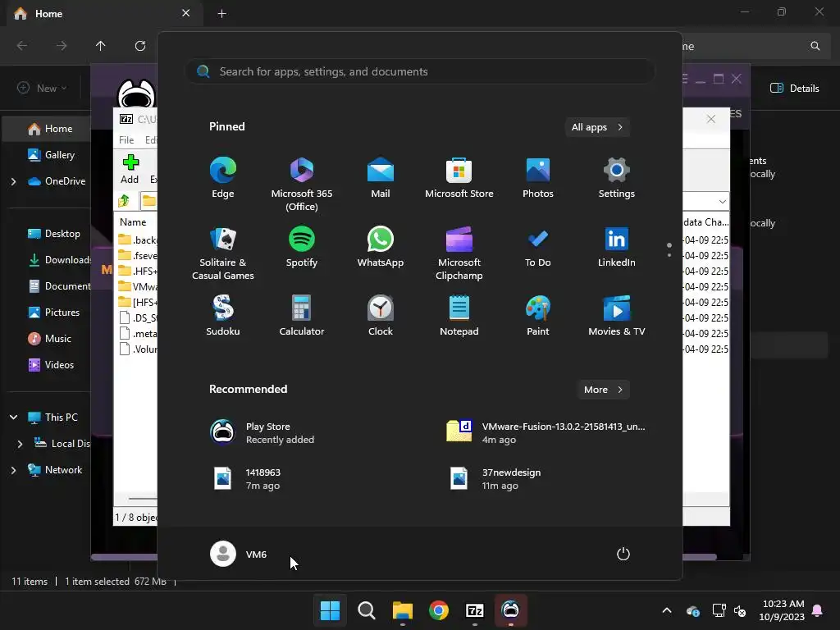The width and height of the screenshot is (840, 630).
Task: Click Explorer search magnifier icon
Action: [x=815, y=46]
